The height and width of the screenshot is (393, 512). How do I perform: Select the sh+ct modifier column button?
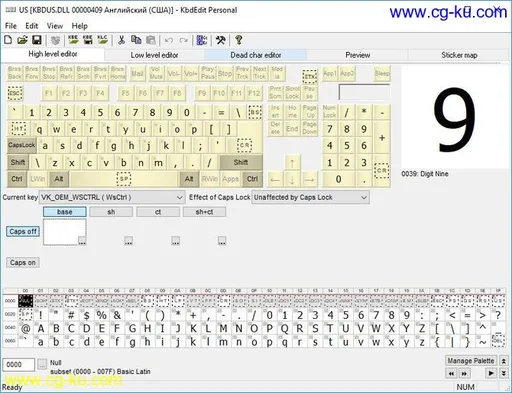coord(204,212)
